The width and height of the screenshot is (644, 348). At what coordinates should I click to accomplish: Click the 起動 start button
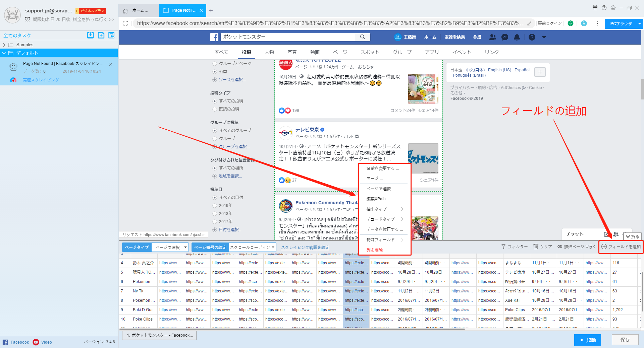click(x=587, y=340)
